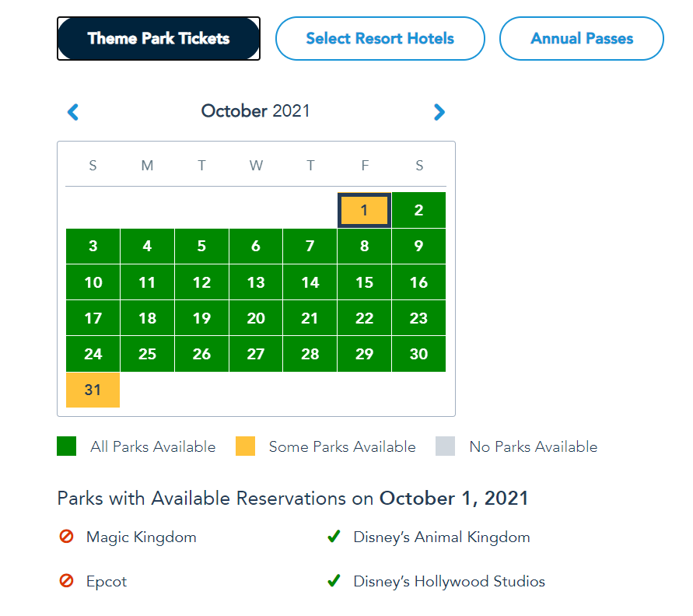Select October 10 on the calendar
The height and width of the screenshot is (616, 693).
(x=93, y=282)
